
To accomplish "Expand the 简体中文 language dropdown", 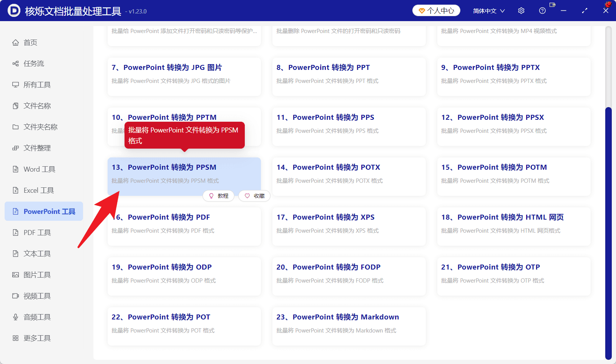I will point(489,11).
